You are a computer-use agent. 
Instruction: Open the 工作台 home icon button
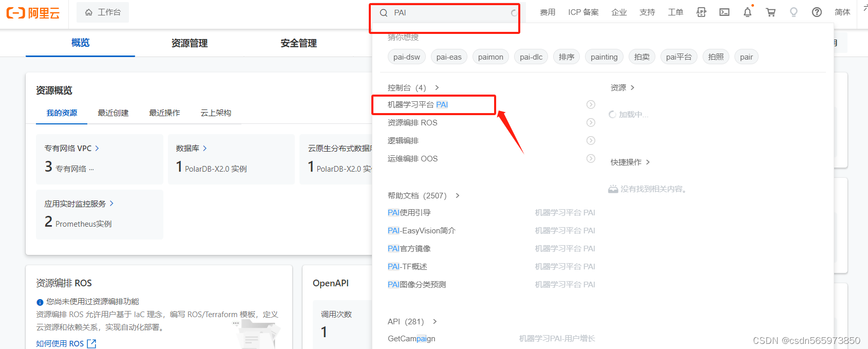coord(103,12)
